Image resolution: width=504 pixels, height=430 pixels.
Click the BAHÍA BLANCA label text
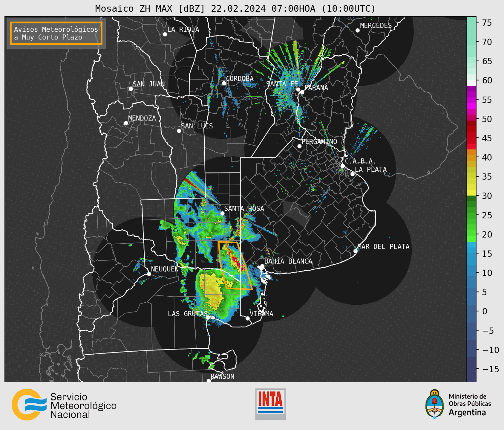tap(288, 261)
